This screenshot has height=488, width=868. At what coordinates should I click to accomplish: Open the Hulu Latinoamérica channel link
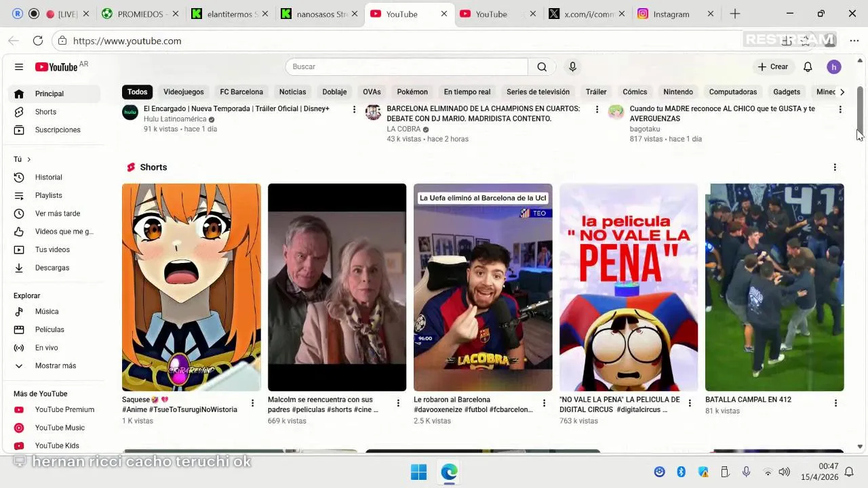click(x=175, y=119)
